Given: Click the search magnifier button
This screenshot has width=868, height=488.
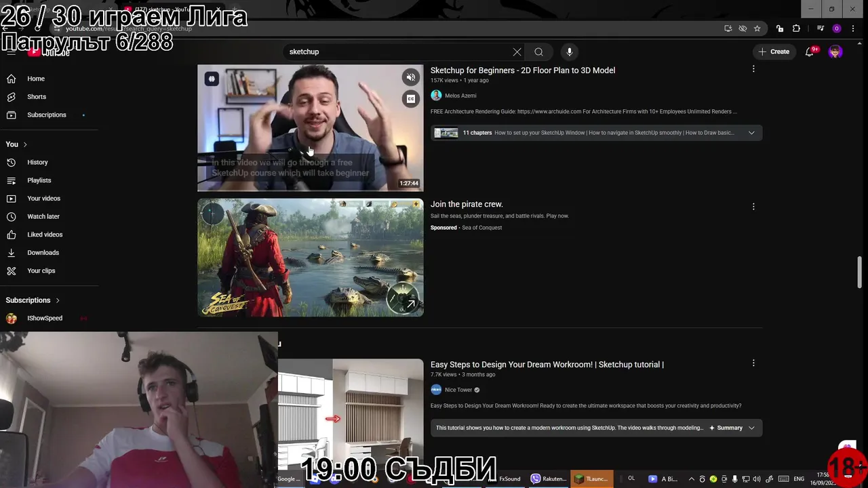Looking at the screenshot, I should (538, 52).
